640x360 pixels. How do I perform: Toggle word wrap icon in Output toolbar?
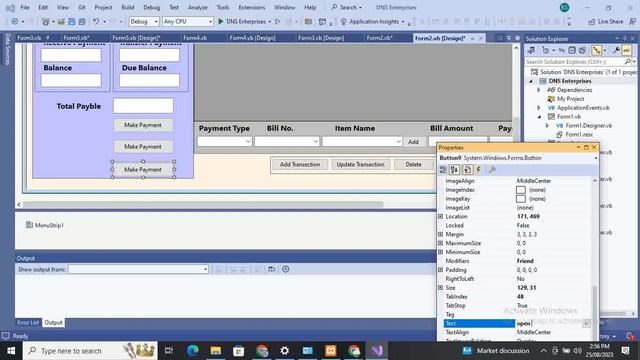tap(271, 269)
